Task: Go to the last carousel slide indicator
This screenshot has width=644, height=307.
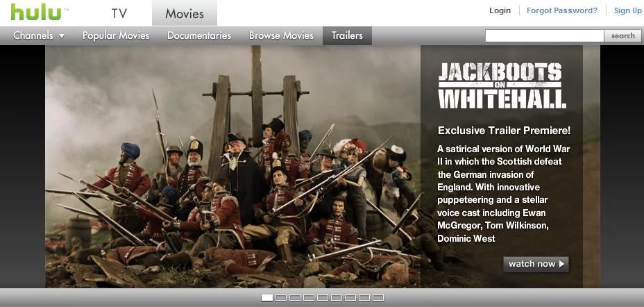Action: (378, 298)
